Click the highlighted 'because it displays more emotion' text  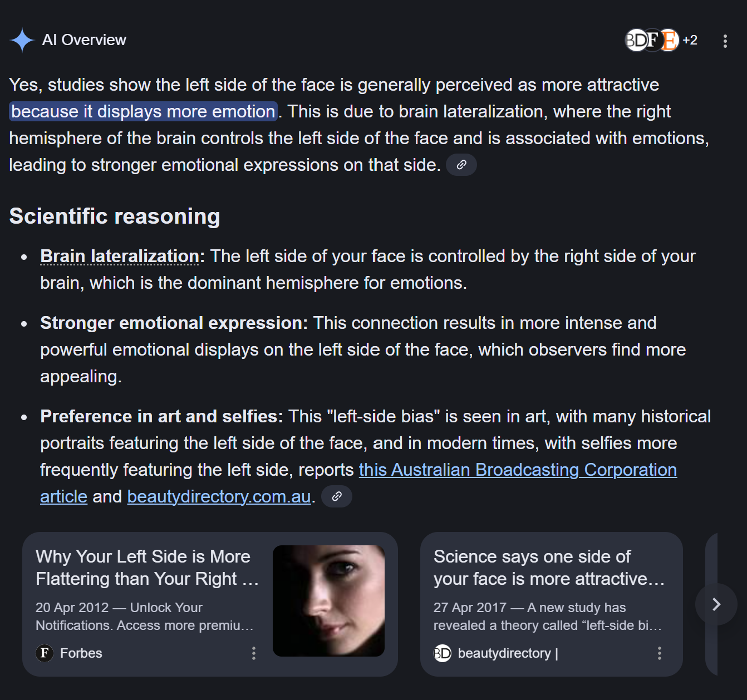point(143,111)
